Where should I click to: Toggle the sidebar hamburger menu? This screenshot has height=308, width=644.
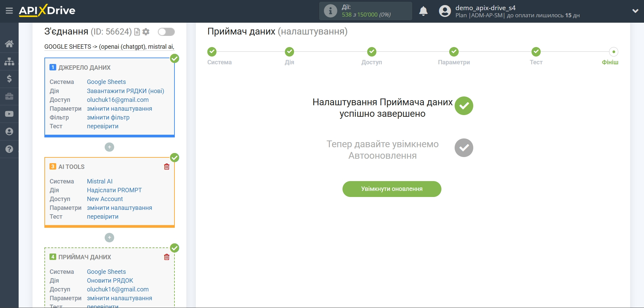(9, 11)
